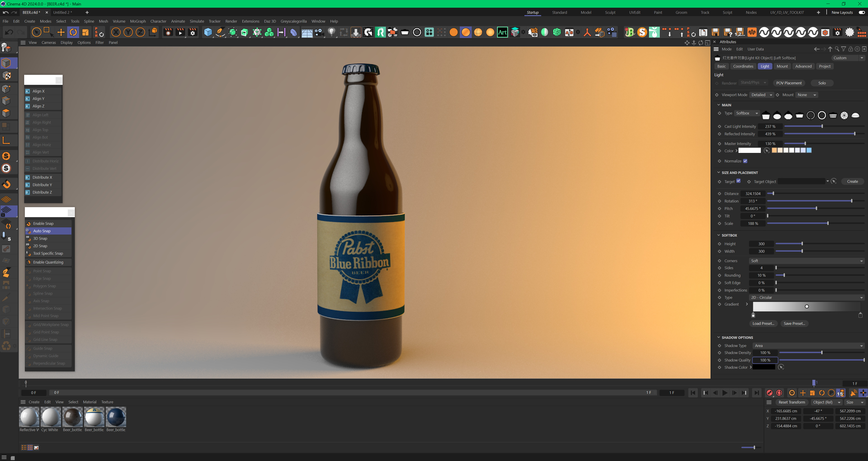Select the Cyc White material thumbnail

(x=51, y=417)
